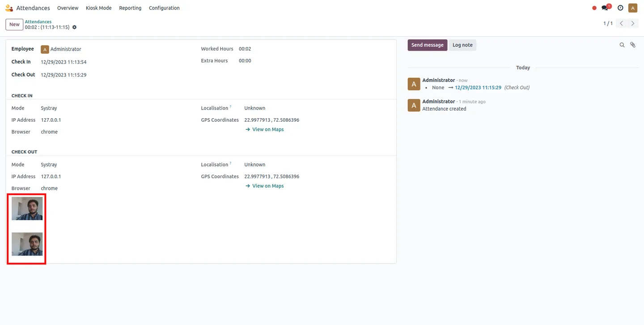Click Check Out IP Address 127.0.0.1
This screenshot has height=325, width=644.
(51, 176)
